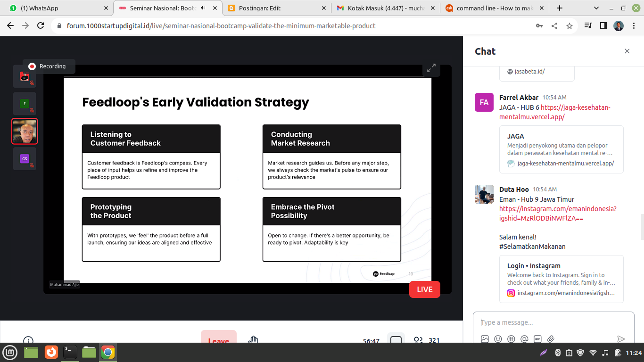Click Farrel Akbar's FA avatar

[484, 102]
